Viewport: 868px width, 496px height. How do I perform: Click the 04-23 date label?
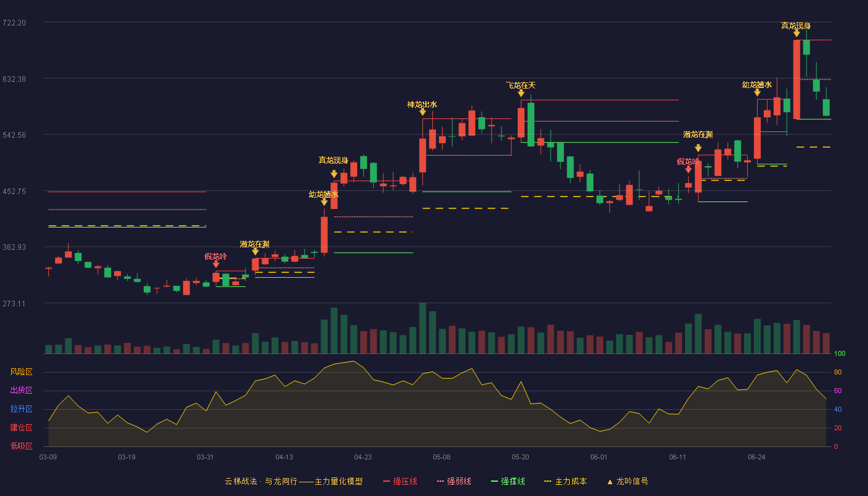point(363,457)
